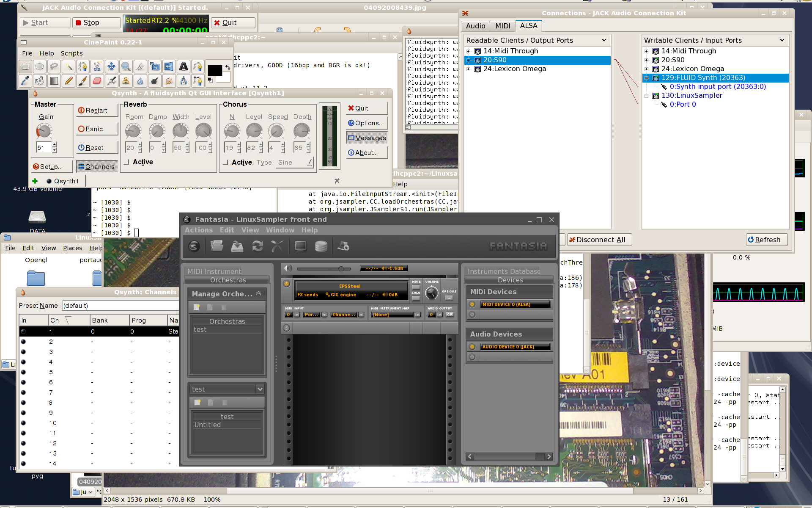Toggle the EPSSteel channel power button
The image size is (812, 508).
(286, 284)
